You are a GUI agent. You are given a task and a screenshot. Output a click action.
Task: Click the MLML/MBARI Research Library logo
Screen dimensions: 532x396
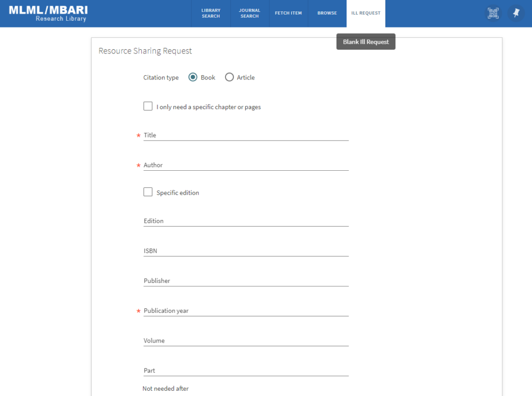(x=48, y=13)
